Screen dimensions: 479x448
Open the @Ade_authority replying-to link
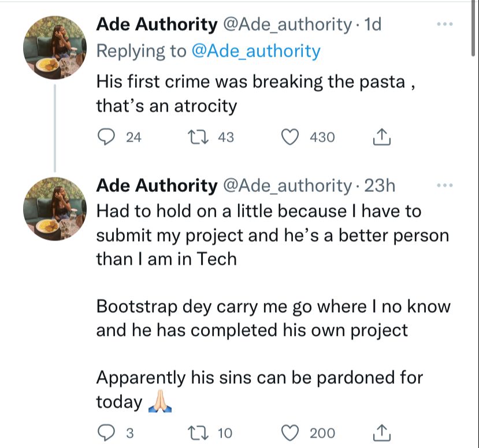(x=255, y=51)
